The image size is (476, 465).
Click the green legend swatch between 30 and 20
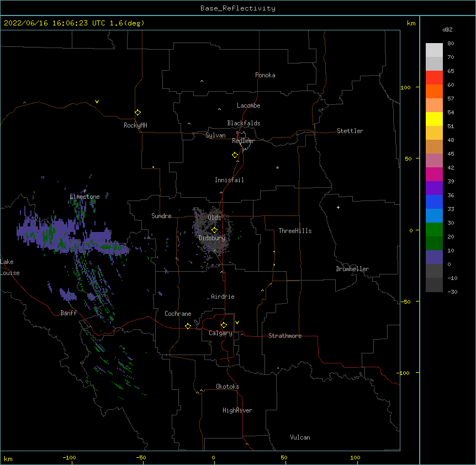click(434, 230)
